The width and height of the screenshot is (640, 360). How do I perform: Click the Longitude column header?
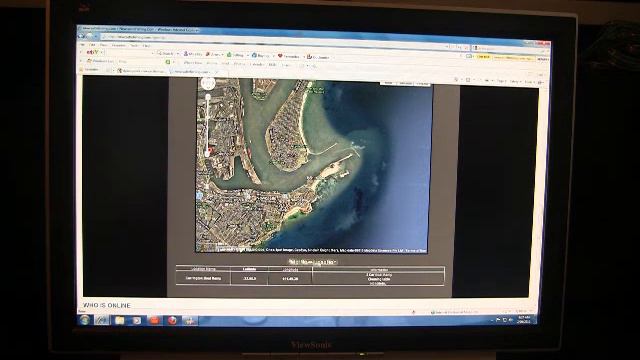click(x=290, y=269)
